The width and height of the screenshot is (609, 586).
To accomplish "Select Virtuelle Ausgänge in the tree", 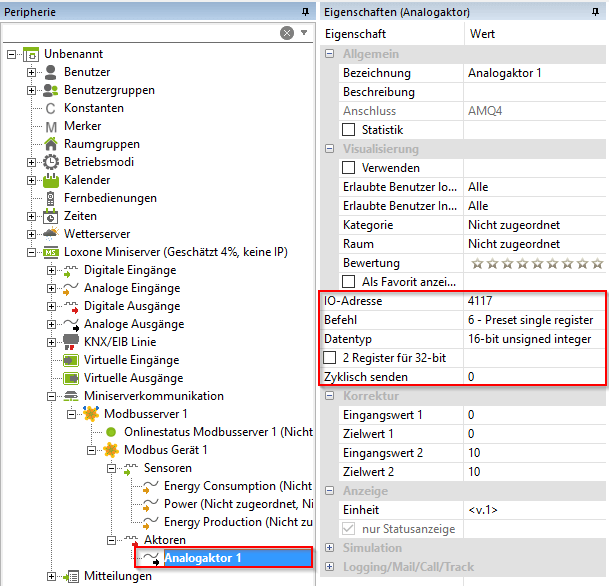I will (x=133, y=378).
